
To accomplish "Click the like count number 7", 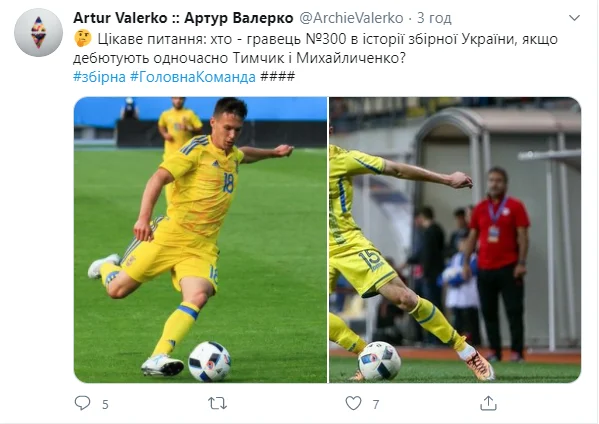I will 376,405.
